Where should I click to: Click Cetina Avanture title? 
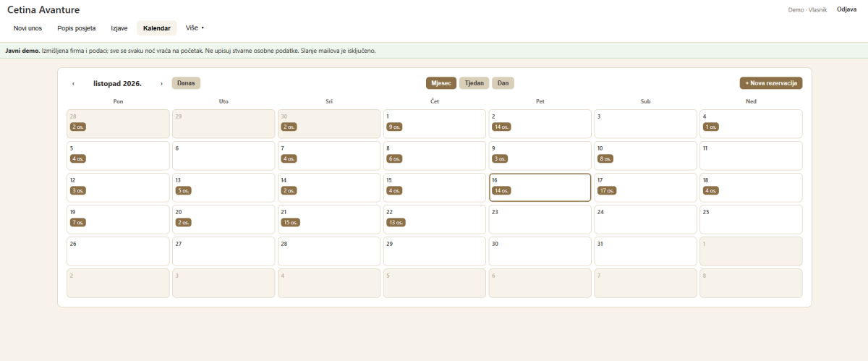(43, 9)
